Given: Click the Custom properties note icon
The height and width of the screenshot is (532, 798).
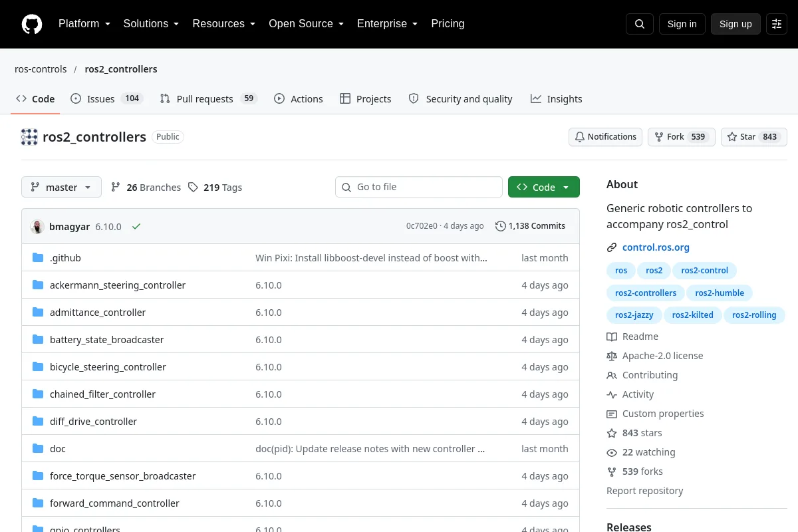Looking at the screenshot, I should (612, 414).
